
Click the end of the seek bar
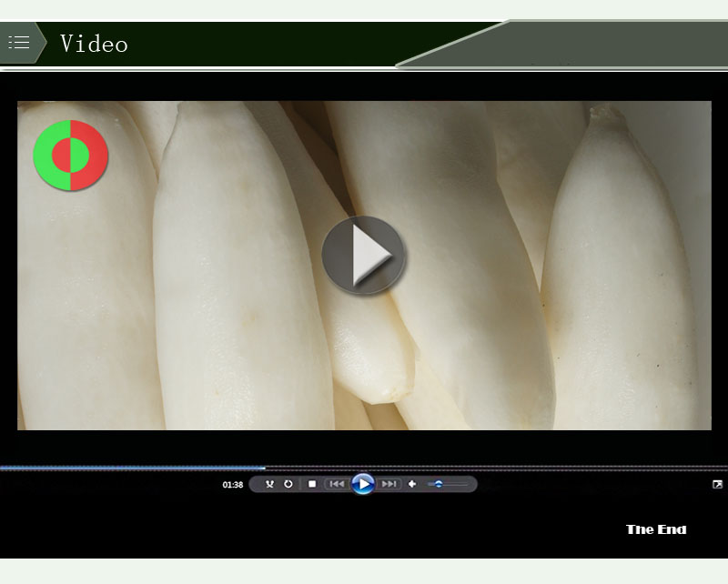723,468
